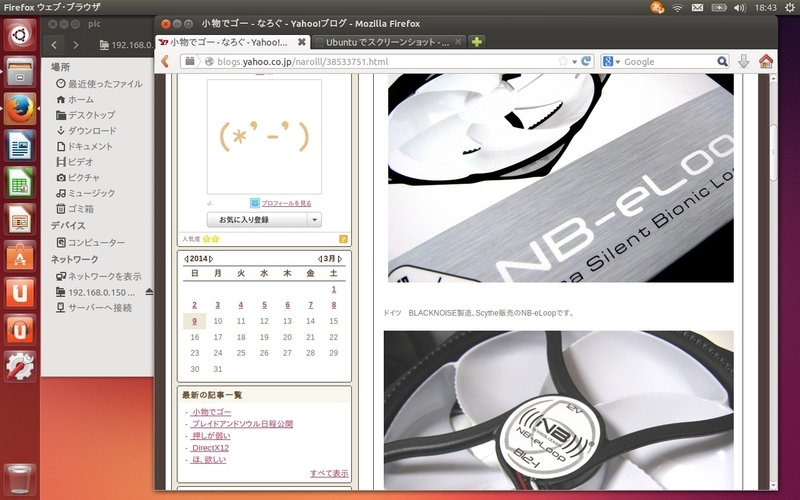This screenshot has height=500, width=800.
Task: Click すべて表示 link
Action: pos(329,473)
